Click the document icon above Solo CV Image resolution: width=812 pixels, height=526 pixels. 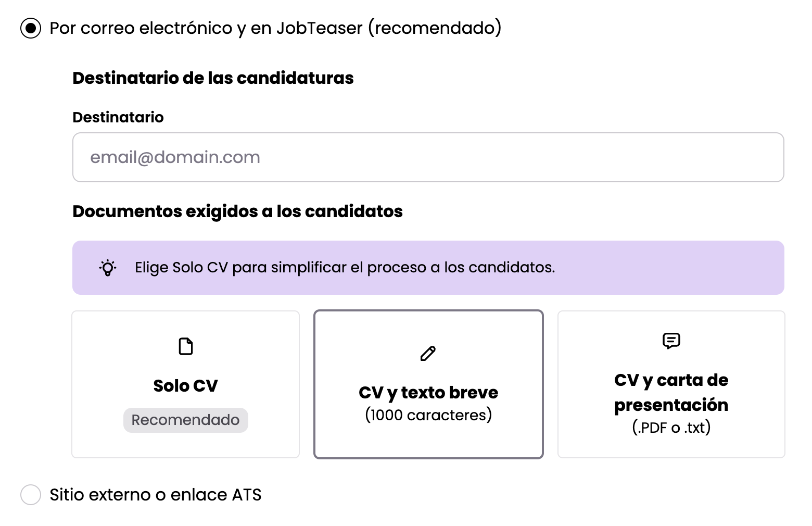pos(186,346)
